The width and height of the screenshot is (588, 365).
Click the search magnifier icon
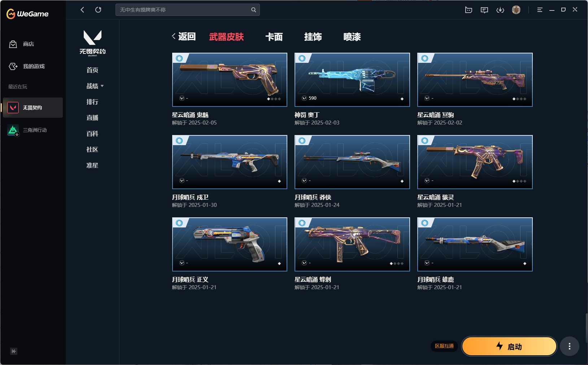[253, 10]
